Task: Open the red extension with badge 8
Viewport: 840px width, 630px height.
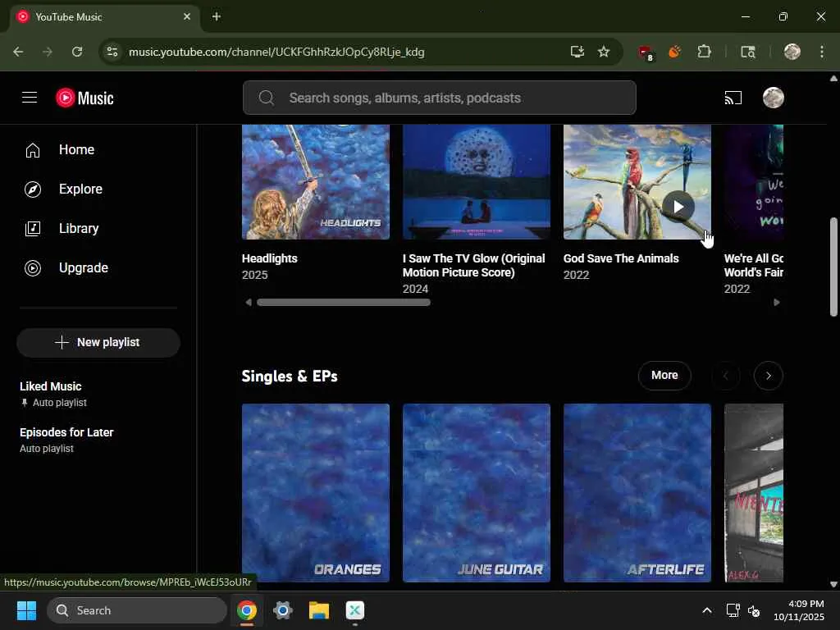Action: coord(646,52)
